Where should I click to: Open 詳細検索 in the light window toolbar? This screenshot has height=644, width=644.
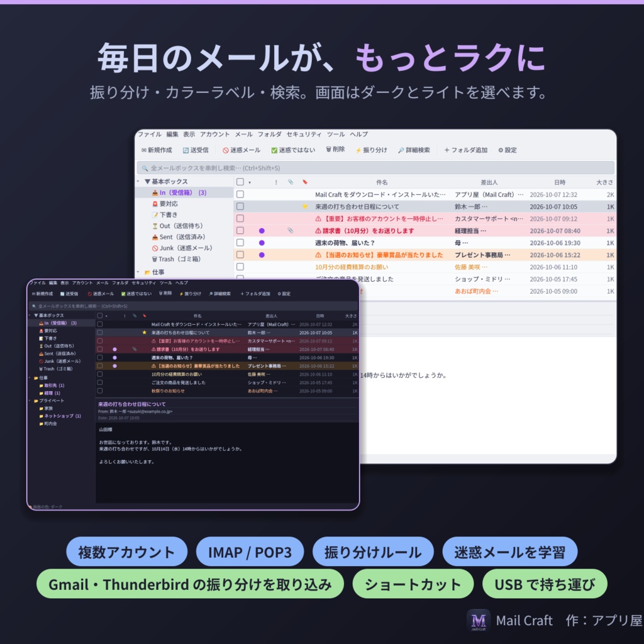point(414,150)
